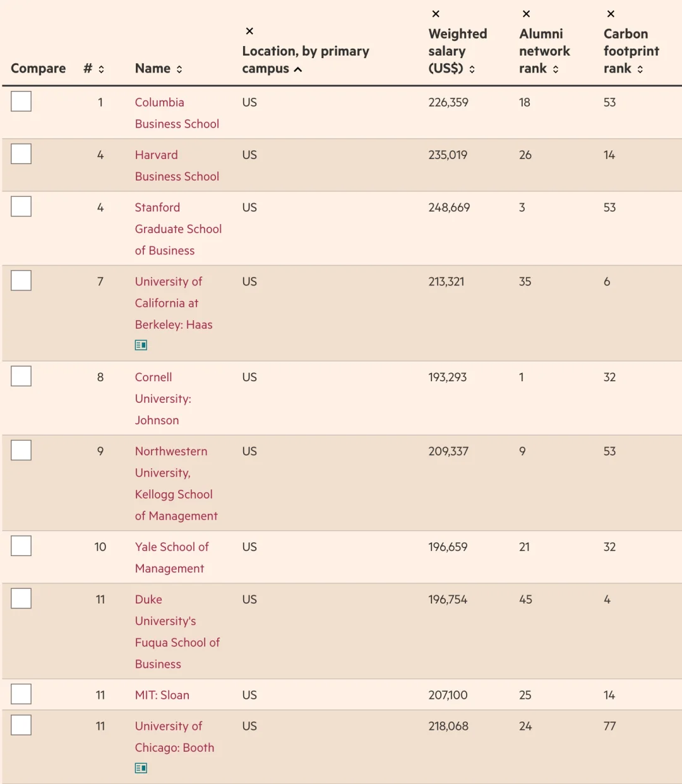
Task: Sort table by rank number arrows
Action: (101, 69)
